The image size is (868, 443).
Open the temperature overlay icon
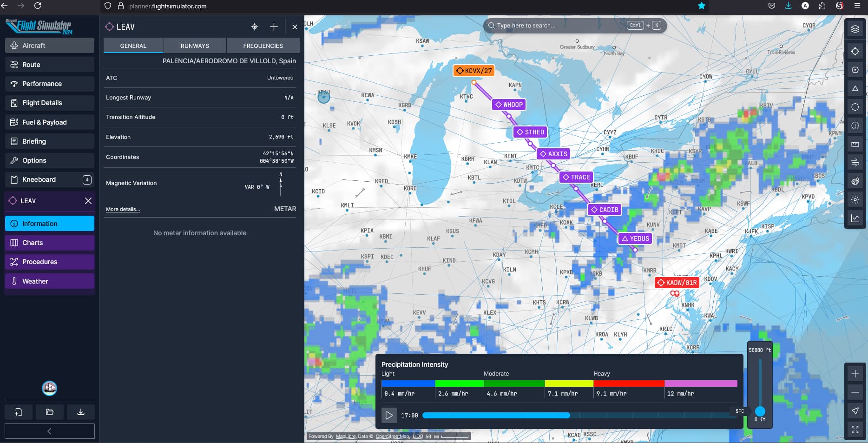pyautogui.click(x=855, y=200)
